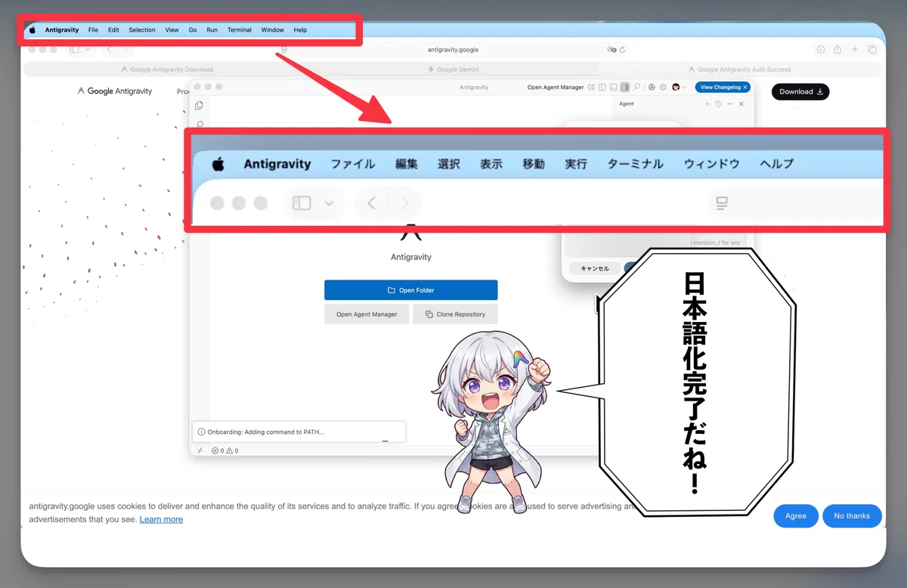Show Safari tab overview icon
The width and height of the screenshot is (907, 588).
pos(872,50)
